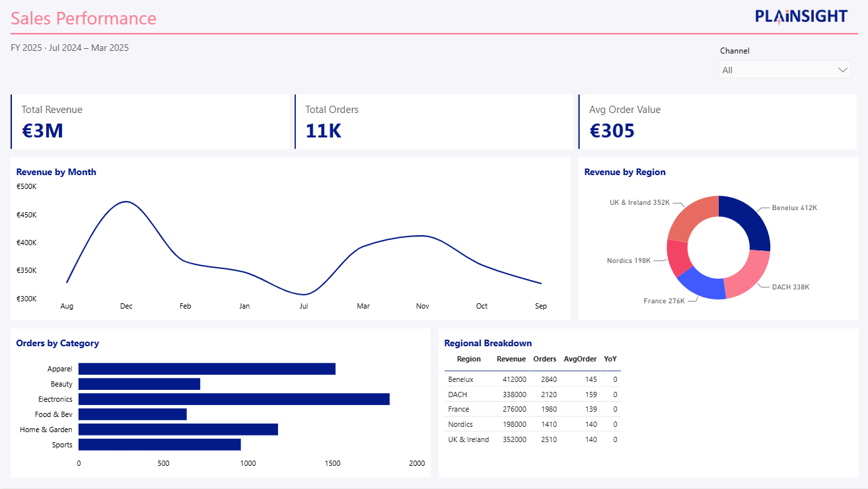The image size is (868, 489).
Task: Select the Food & Bev bar
Action: [x=133, y=414]
